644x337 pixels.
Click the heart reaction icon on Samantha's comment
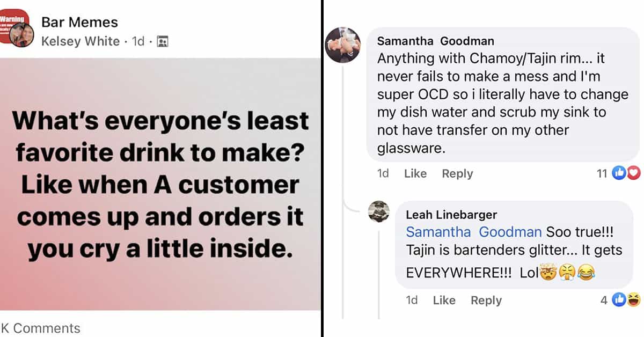point(634,173)
